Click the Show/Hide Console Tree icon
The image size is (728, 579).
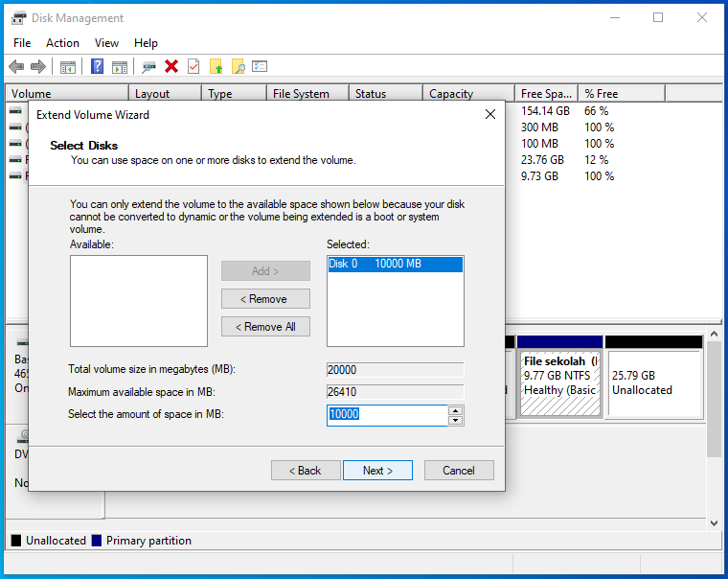pyautogui.click(x=68, y=67)
